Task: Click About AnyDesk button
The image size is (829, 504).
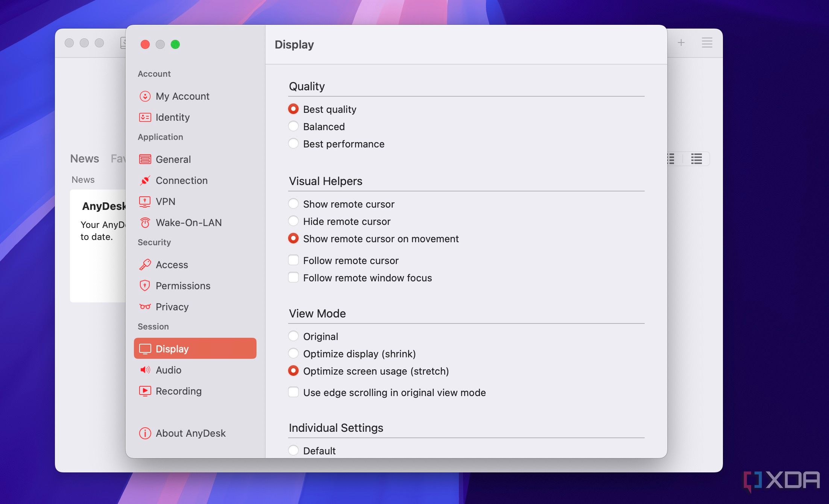Action: (x=191, y=432)
